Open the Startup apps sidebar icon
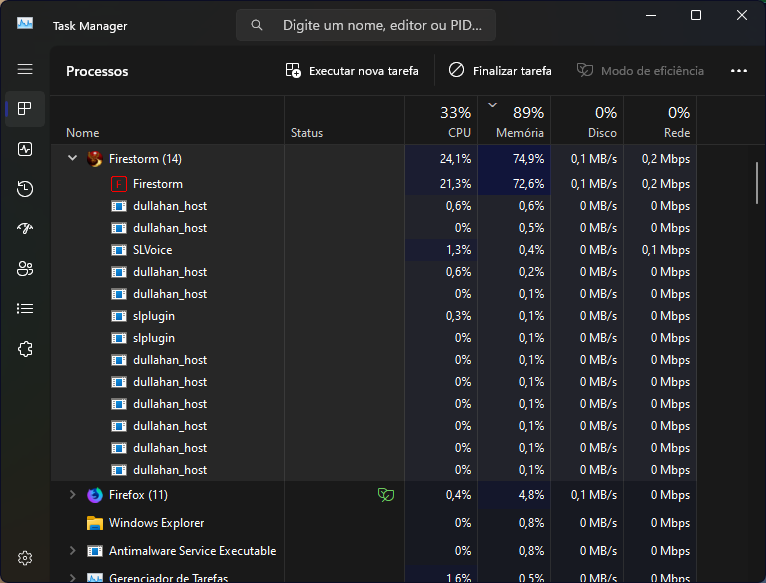The height and width of the screenshot is (583, 766). pos(25,229)
